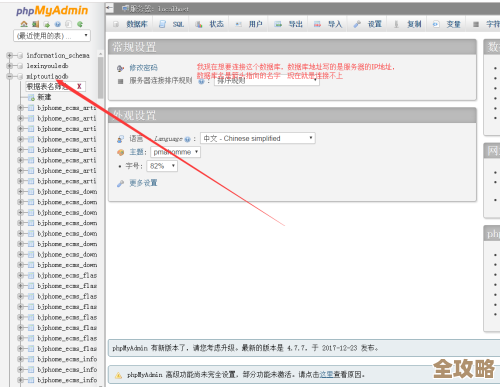The height and width of the screenshot is (387, 500).
Task: Click scrollbar up arrow in navigation panel
Action: (101, 53)
